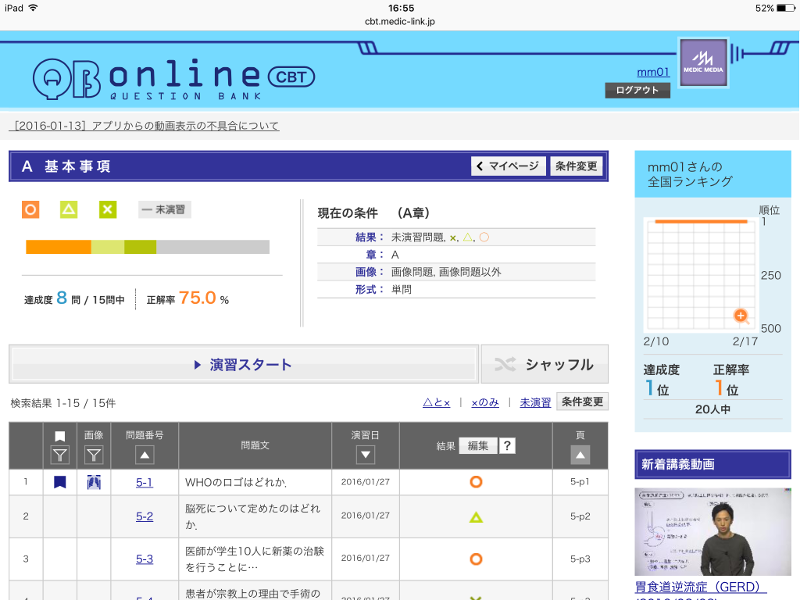Sort by 頁 using the up arrow
Viewport: 800px width, 600px height.
(x=580, y=455)
